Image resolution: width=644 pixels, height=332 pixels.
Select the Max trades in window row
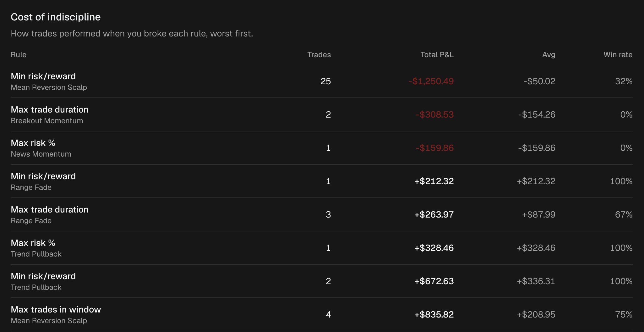pos(322,314)
